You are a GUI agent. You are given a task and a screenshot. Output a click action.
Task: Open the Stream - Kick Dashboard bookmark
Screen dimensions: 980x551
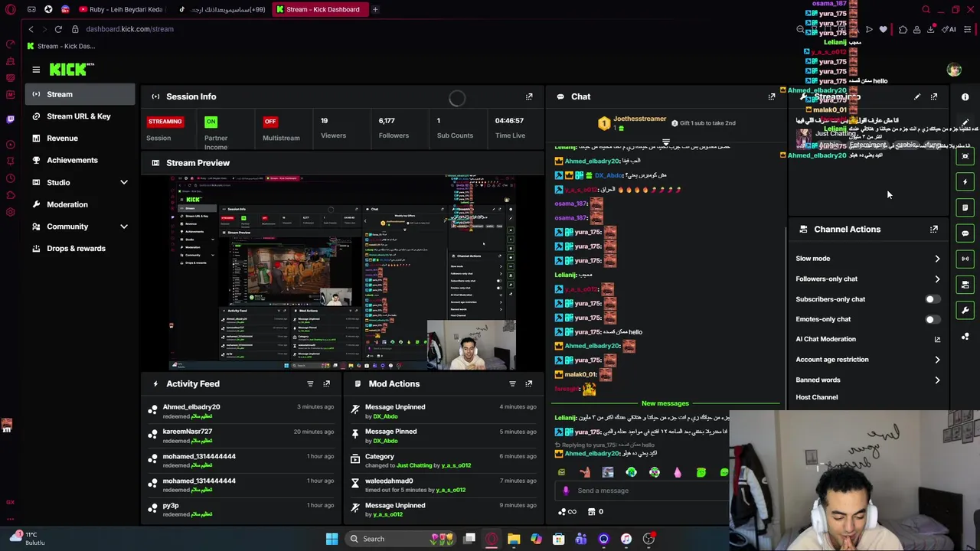[60, 46]
